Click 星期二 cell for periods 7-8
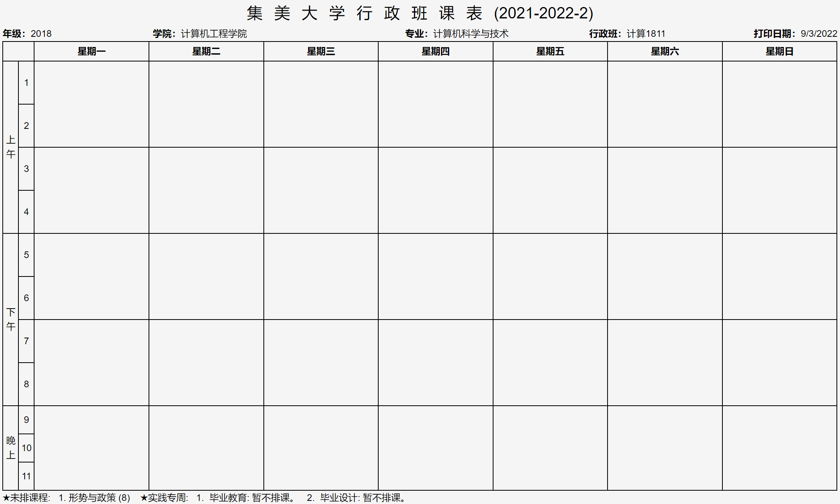 pyautogui.click(x=206, y=363)
